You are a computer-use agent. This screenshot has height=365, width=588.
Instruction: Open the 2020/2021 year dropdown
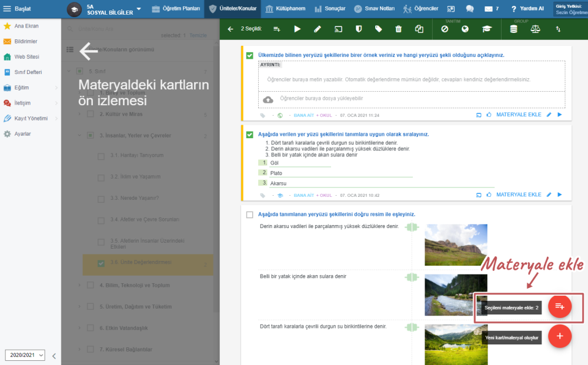click(25, 355)
